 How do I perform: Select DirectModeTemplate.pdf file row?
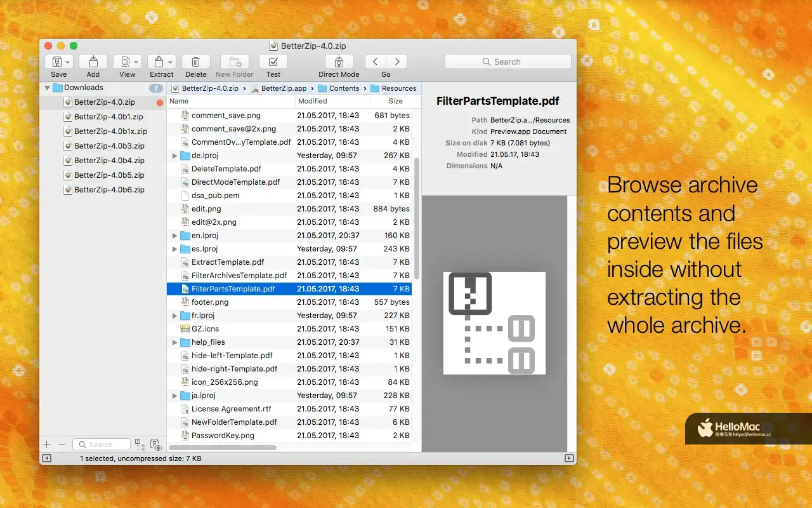[290, 182]
